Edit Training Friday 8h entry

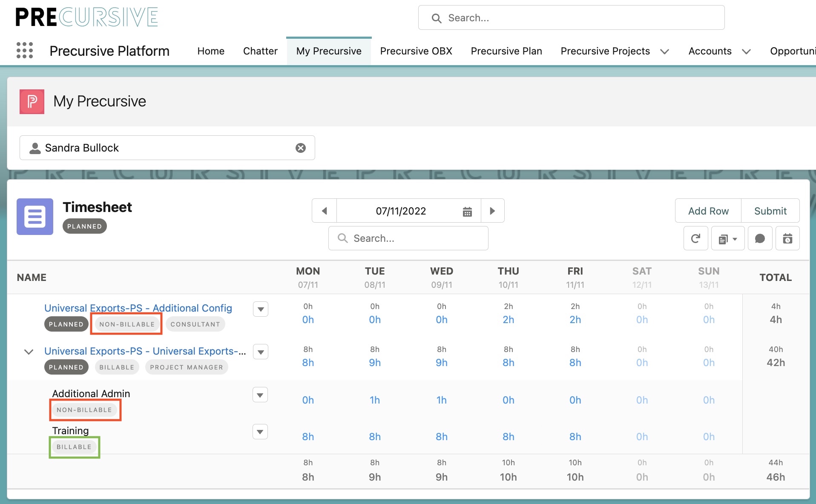(x=575, y=437)
